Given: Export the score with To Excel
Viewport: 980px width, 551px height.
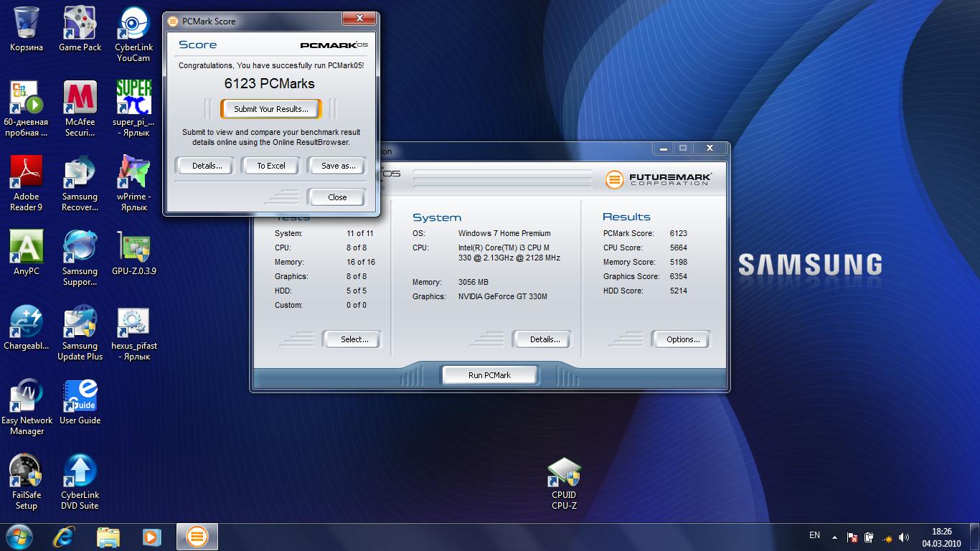Looking at the screenshot, I should tap(271, 166).
